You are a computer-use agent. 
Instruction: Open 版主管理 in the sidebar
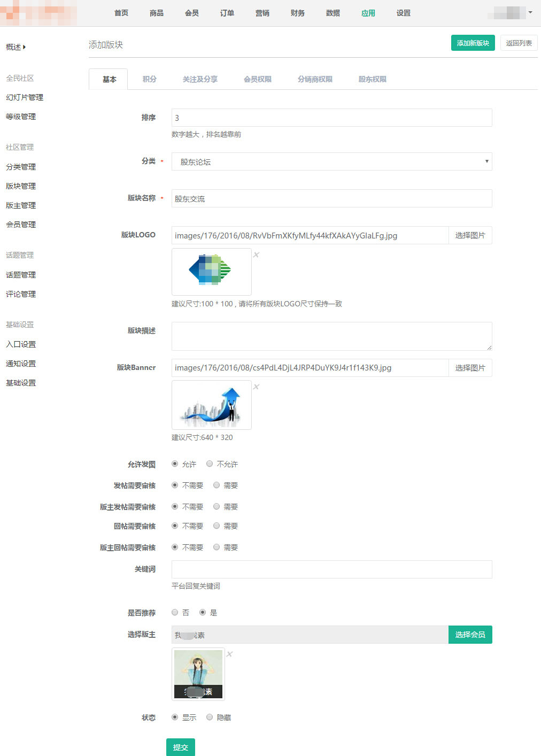21,205
